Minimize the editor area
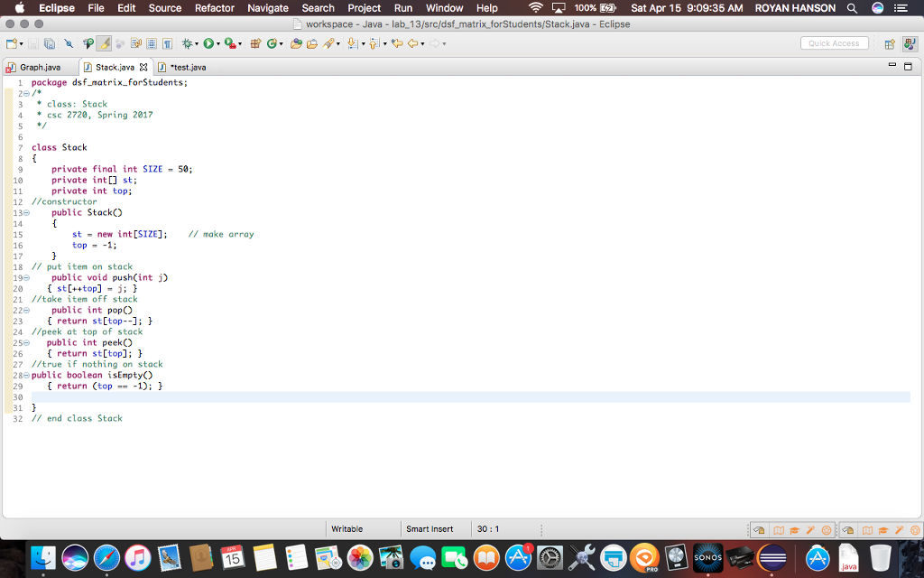 [892, 65]
